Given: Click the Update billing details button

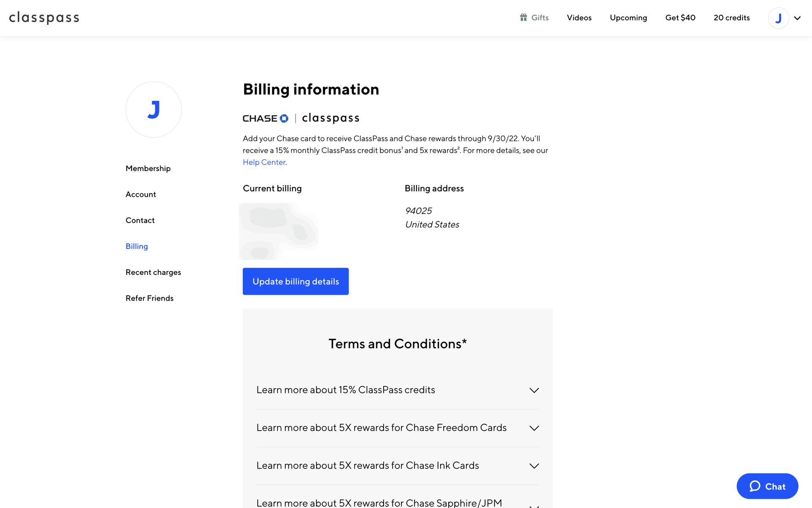Looking at the screenshot, I should 296,282.
